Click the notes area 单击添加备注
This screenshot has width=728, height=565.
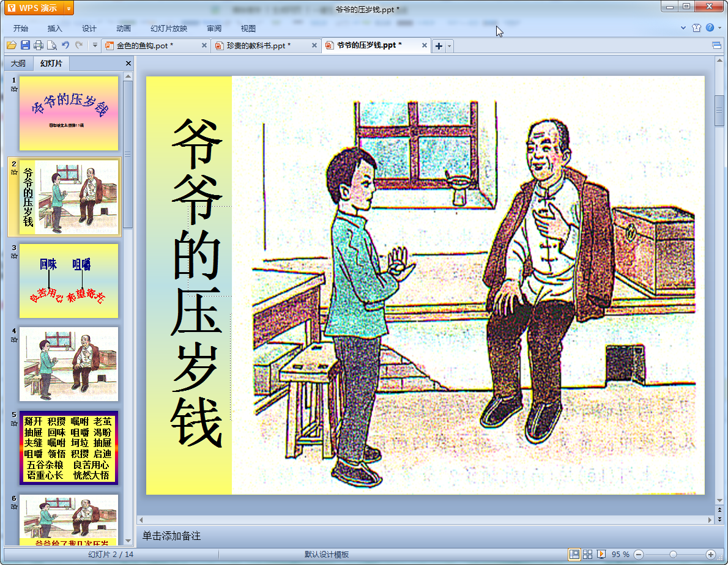tap(171, 536)
